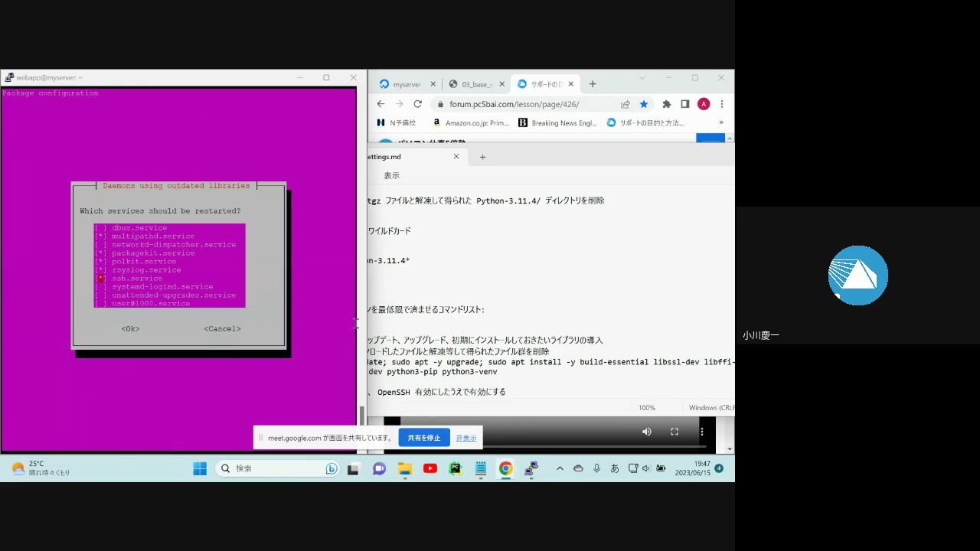Open YouTube from the taskbar
The width and height of the screenshot is (980, 551).
[430, 468]
